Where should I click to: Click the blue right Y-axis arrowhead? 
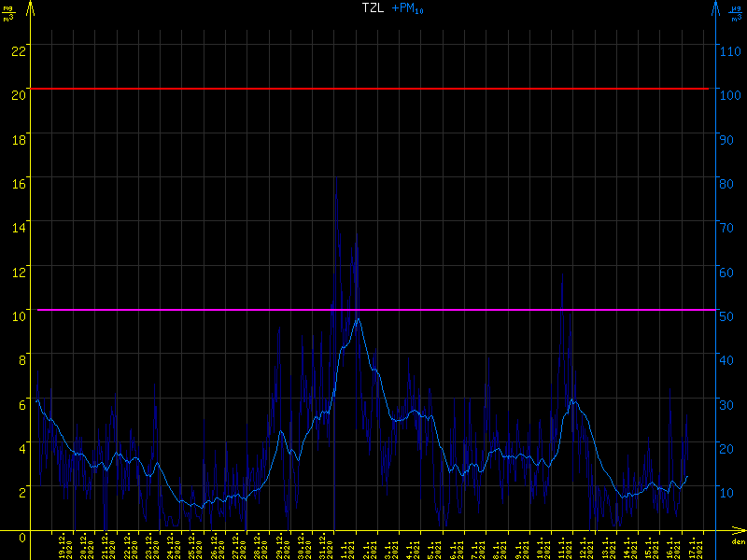(x=715, y=7)
